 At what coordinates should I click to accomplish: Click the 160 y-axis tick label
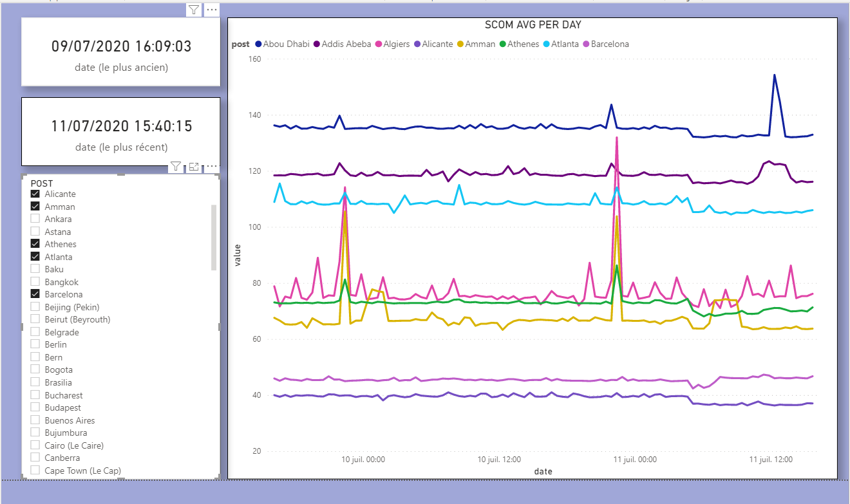[x=254, y=59]
